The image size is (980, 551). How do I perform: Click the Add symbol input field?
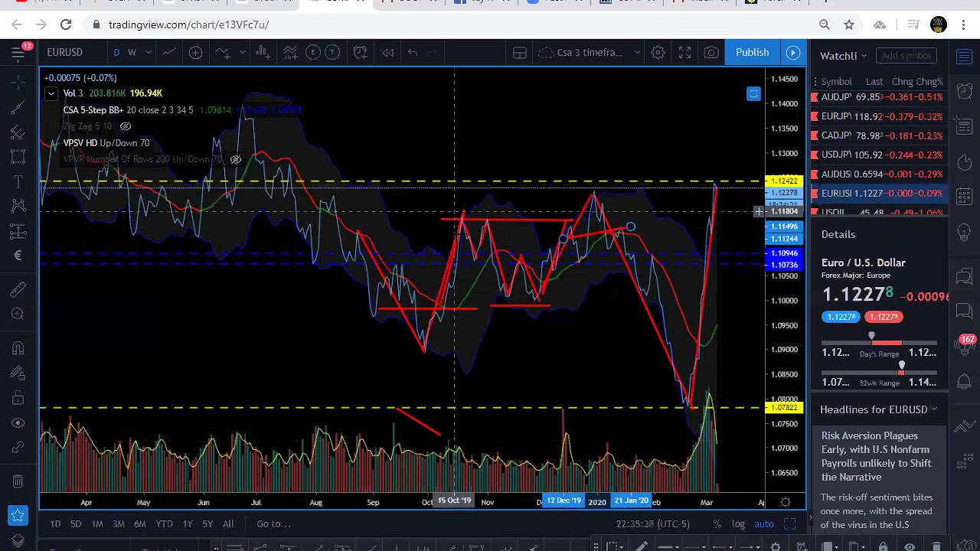point(906,55)
